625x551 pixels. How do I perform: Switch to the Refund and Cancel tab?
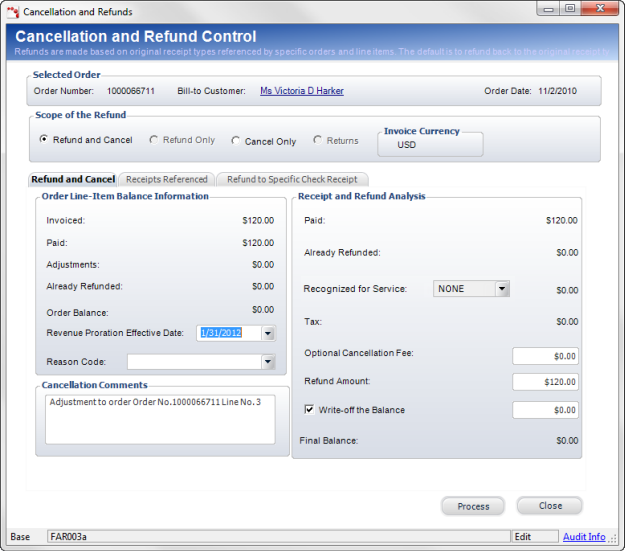coord(73,179)
